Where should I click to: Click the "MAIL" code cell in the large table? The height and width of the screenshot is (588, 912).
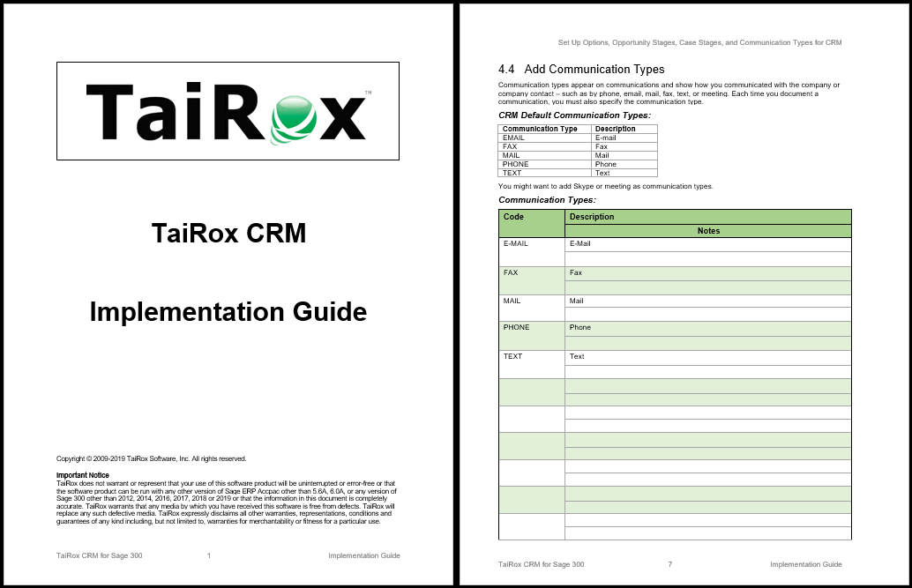pyautogui.click(x=512, y=301)
